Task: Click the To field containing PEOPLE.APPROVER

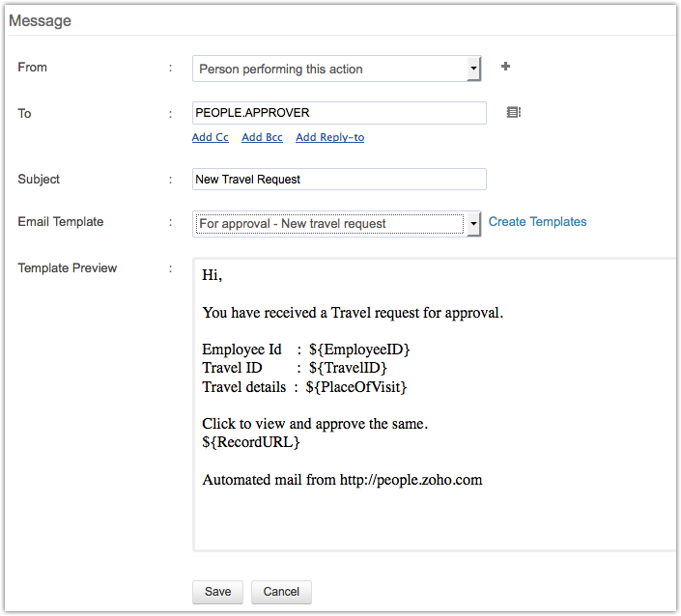Action: coord(339,113)
